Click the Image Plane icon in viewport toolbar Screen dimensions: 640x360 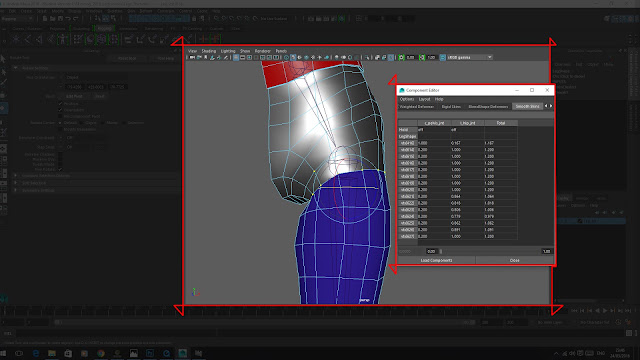tap(212, 58)
